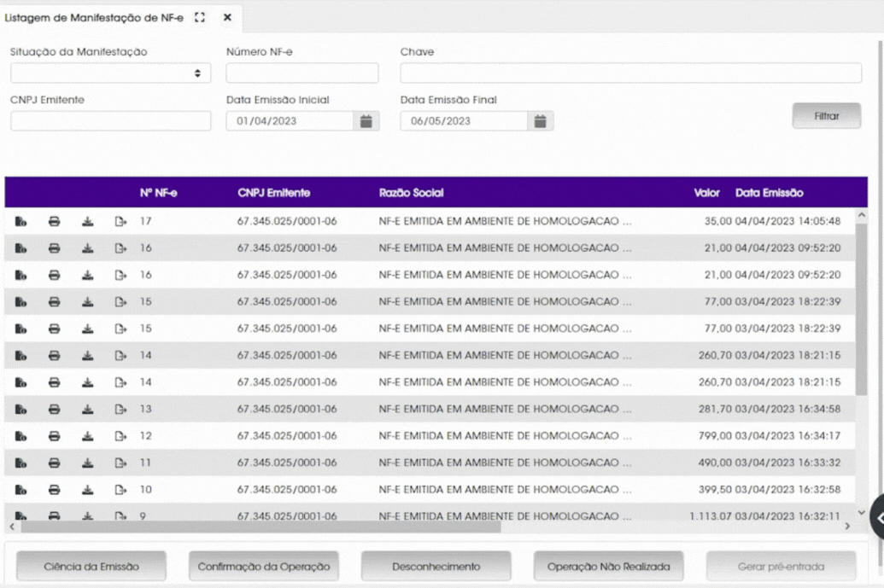Click the scroll up arrow of the table
The height and width of the screenshot is (588, 884).
click(x=861, y=215)
